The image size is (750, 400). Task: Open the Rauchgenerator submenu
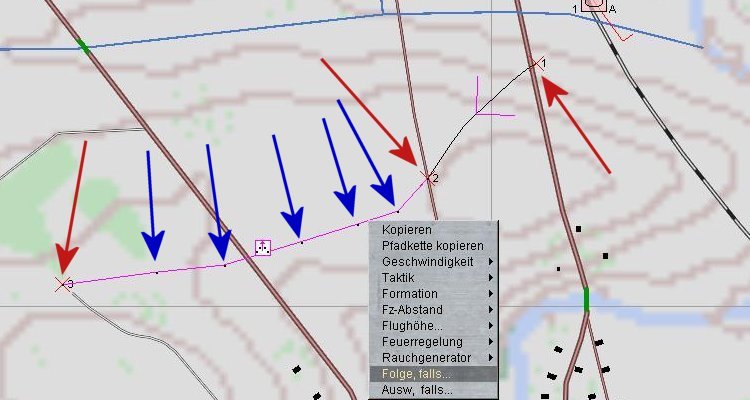tap(433, 357)
